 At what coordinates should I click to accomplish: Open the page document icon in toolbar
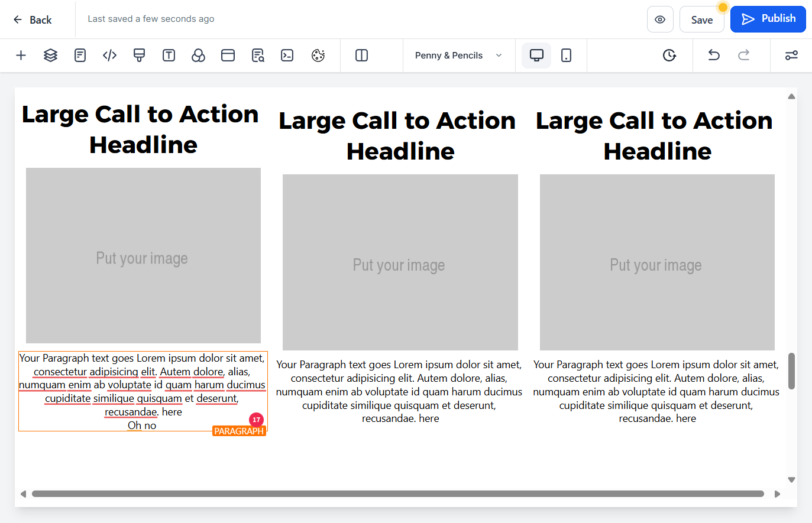click(80, 56)
